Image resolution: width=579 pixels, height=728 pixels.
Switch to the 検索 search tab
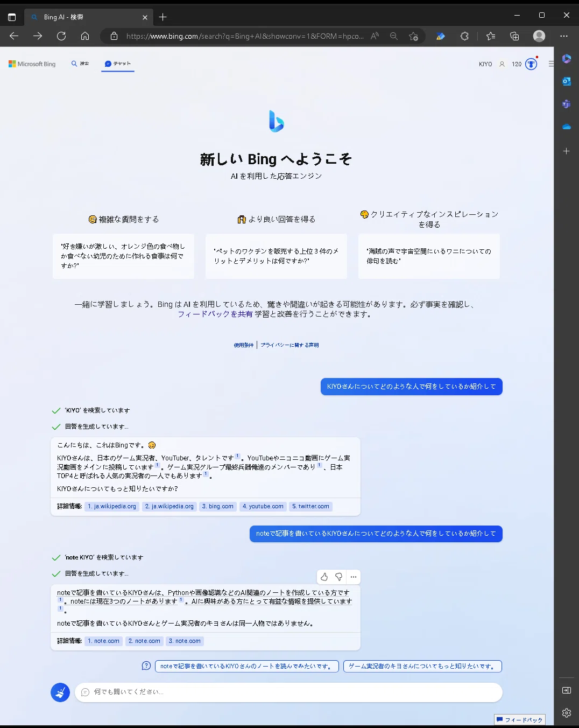point(80,64)
